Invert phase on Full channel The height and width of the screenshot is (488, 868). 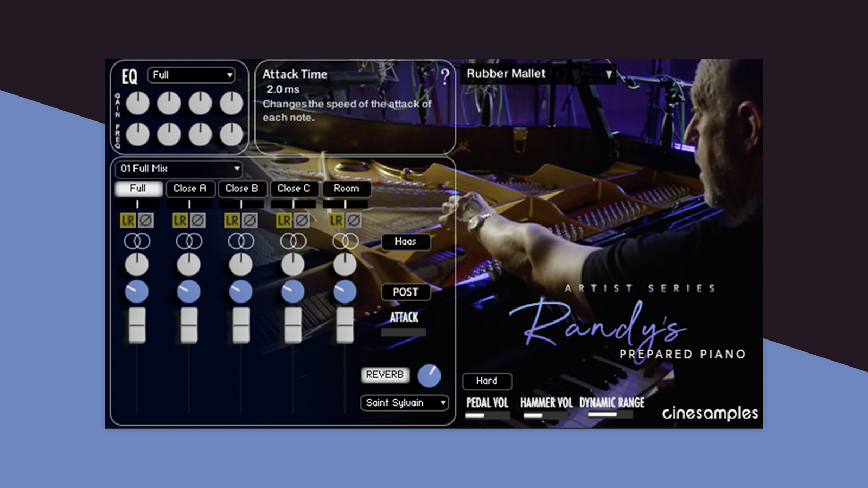(x=145, y=220)
